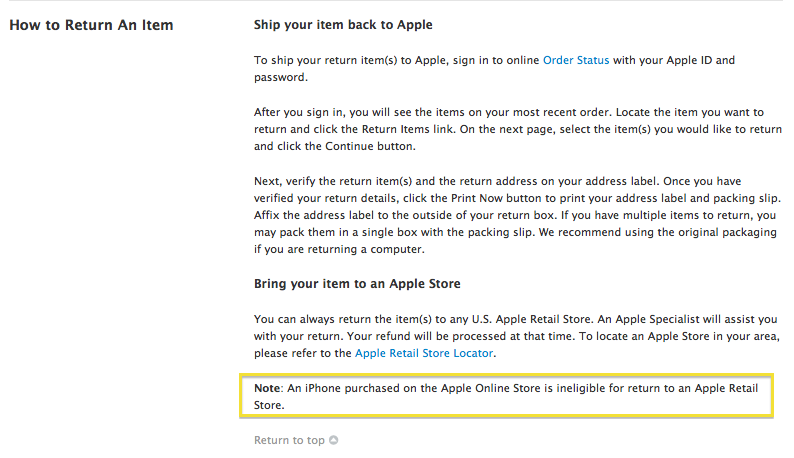Click the How to Return An Item heading
794x458 pixels.
click(91, 24)
